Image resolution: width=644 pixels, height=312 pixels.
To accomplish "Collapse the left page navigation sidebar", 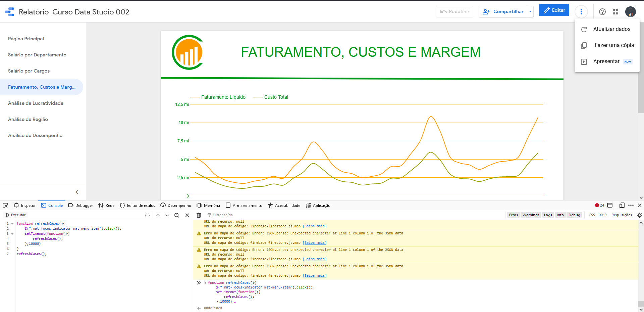I will [x=77, y=192].
